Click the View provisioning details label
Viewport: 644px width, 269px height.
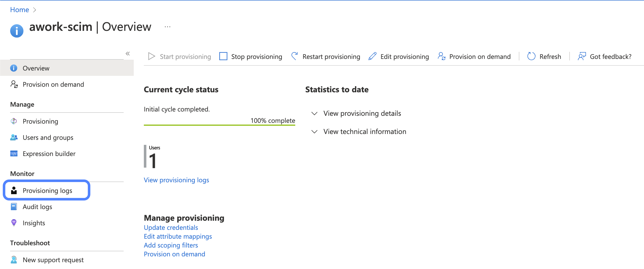pyautogui.click(x=362, y=113)
